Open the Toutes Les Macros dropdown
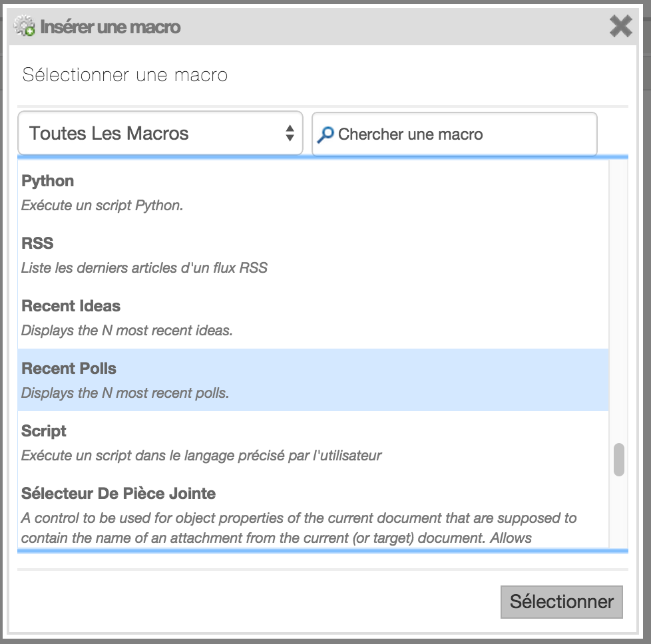Image resolution: width=651 pixels, height=644 pixels. coord(160,133)
